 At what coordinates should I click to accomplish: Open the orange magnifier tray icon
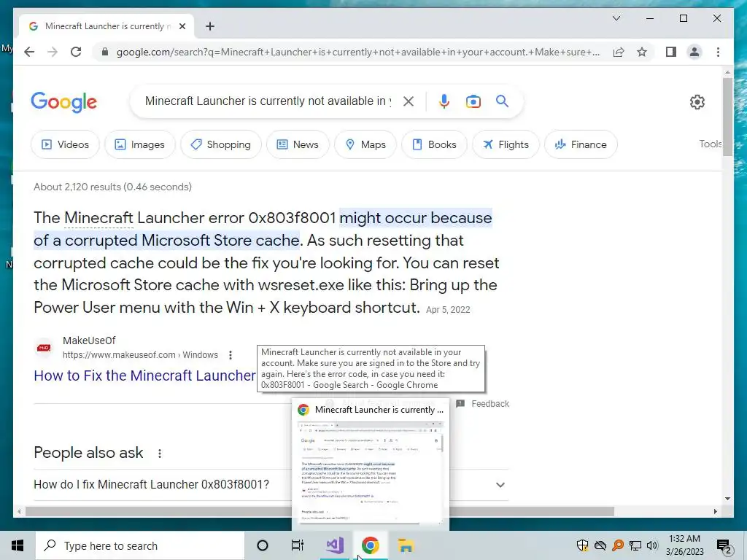618,545
